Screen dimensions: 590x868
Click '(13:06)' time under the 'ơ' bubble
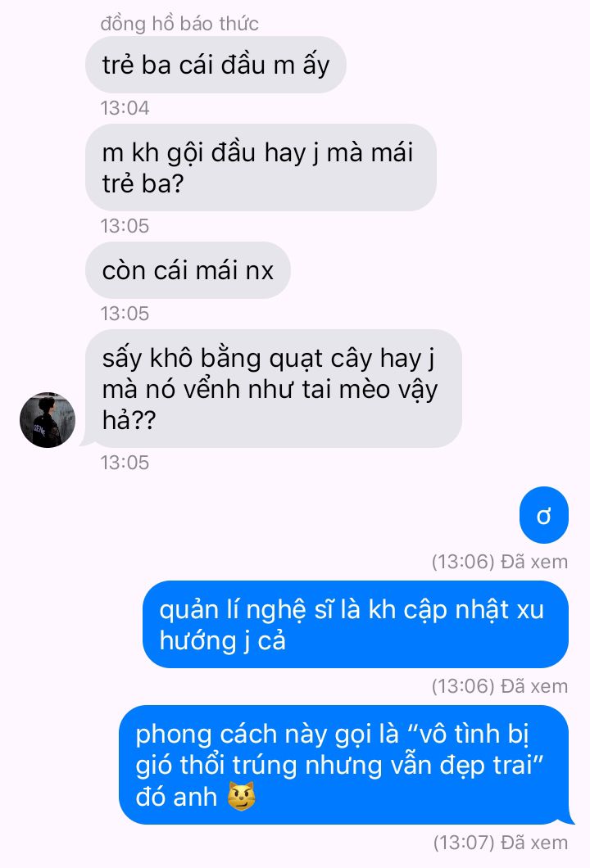(463, 562)
